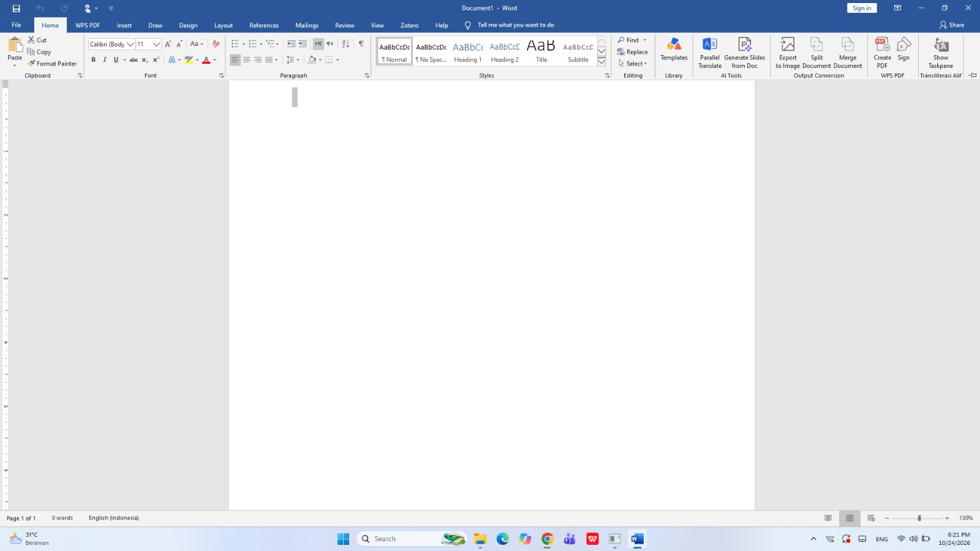Image resolution: width=980 pixels, height=551 pixels.
Task: Toggle Show/Hide paragraph marks
Action: (361, 44)
